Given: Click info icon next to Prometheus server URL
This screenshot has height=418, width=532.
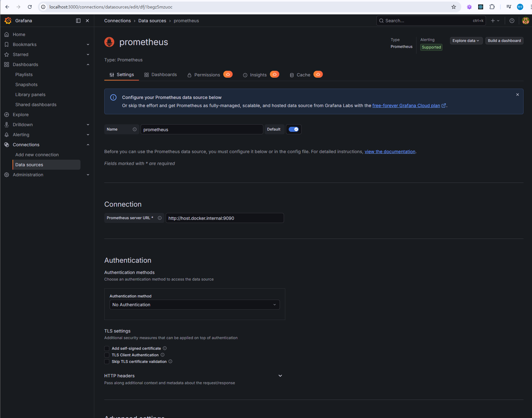Looking at the screenshot, I should pos(160,218).
